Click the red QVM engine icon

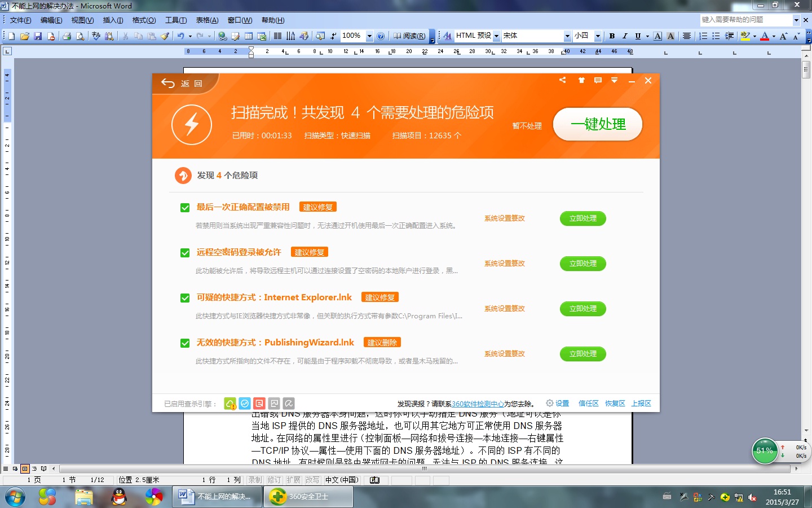tap(259, 404)
